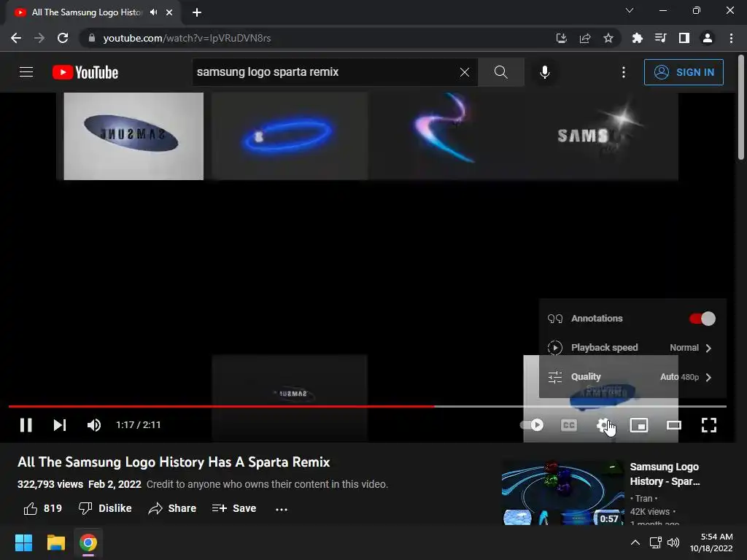747x560 pixels.
Task: Open Samsung Logo History suggested thumbnail
Action: (562, 492)
